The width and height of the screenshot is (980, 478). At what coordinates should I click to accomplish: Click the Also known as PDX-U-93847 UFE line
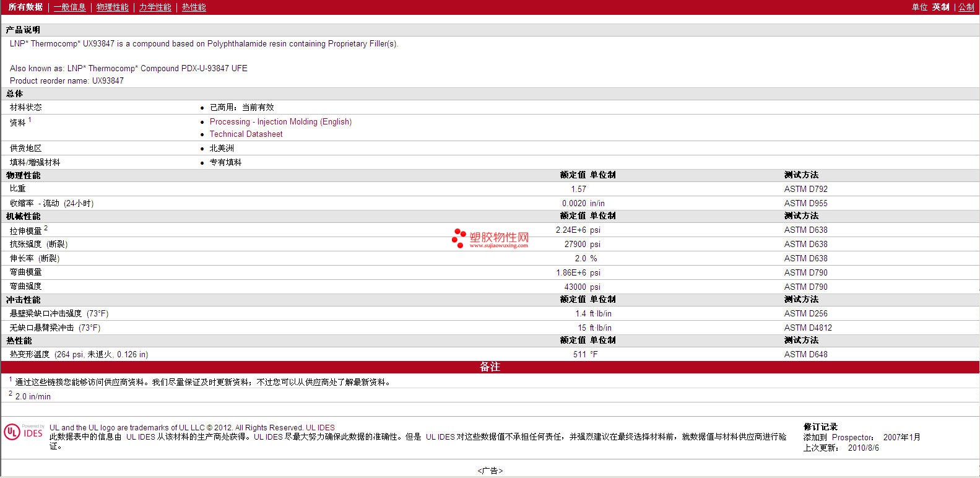[x=129, y=69]
